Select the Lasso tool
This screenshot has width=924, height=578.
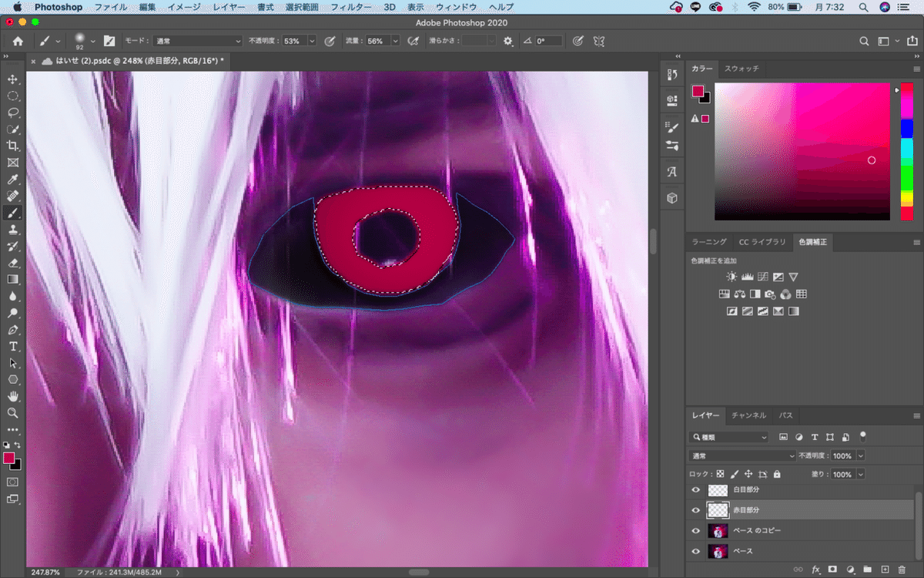(13, 113)
